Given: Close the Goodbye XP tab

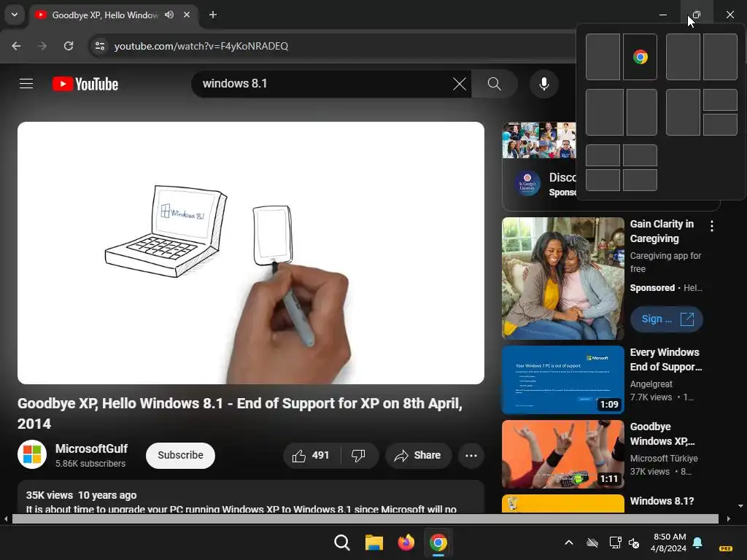Looking at the screenshot, I should 187,15.
